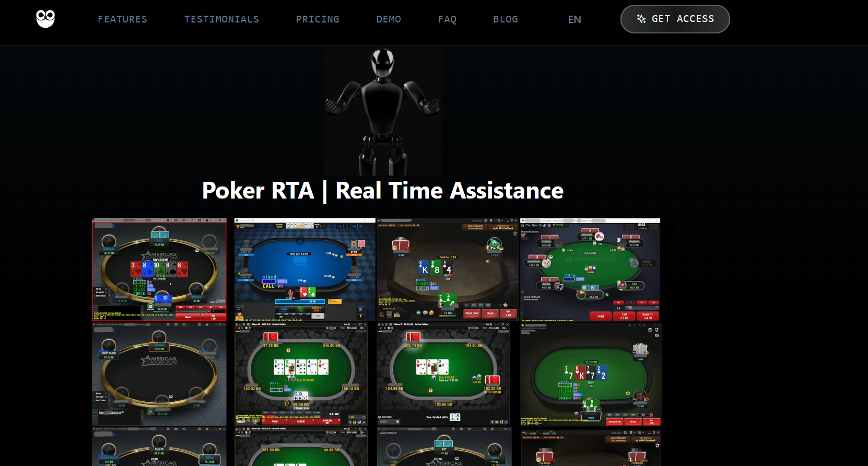This screenshot has width=868, height=466.
Task: Open the Features menu item
Action: click(x=123, y=19)
